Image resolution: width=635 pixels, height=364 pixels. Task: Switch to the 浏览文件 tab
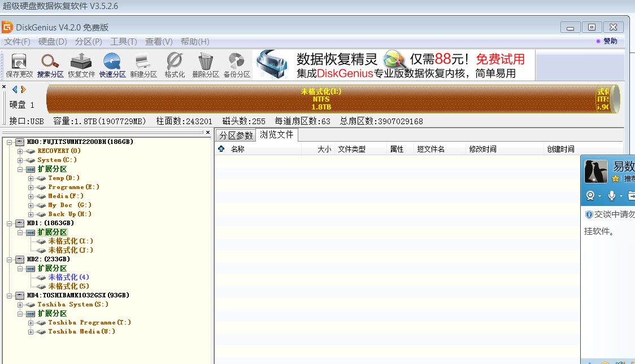277,135
